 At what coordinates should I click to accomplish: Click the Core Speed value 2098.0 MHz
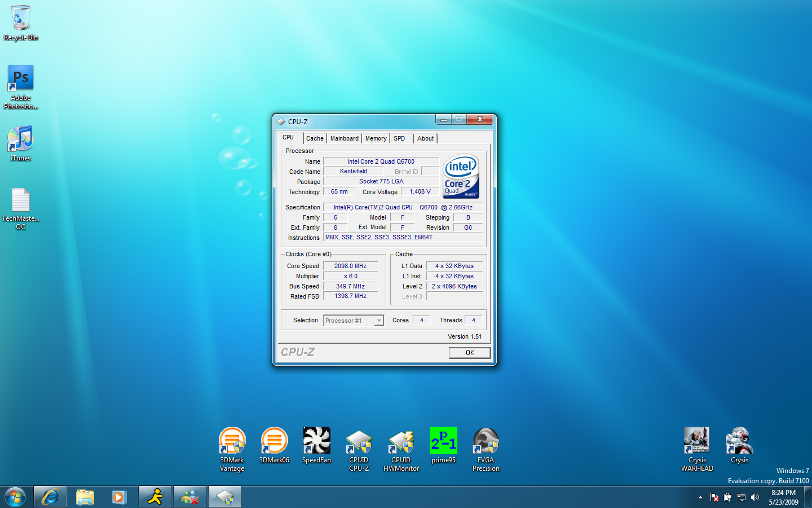pos(350,266)
